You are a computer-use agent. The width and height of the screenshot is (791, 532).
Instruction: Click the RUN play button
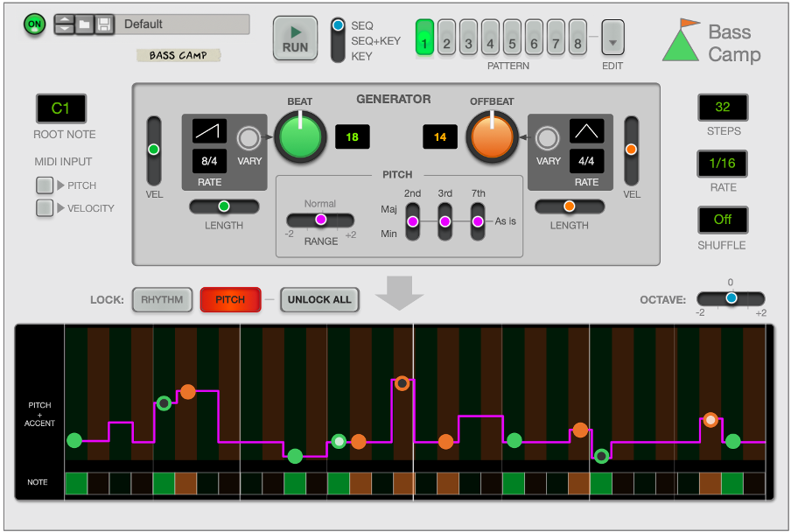click(295, 38)
